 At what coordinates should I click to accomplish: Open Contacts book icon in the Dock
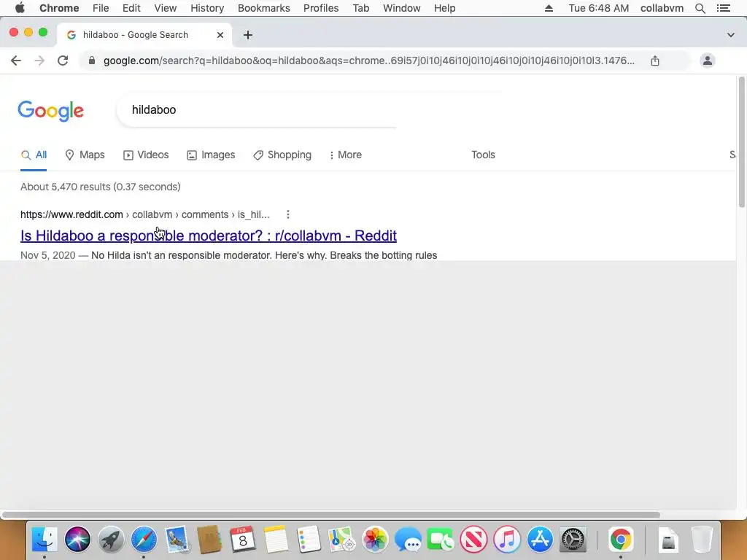click(209, 540)
